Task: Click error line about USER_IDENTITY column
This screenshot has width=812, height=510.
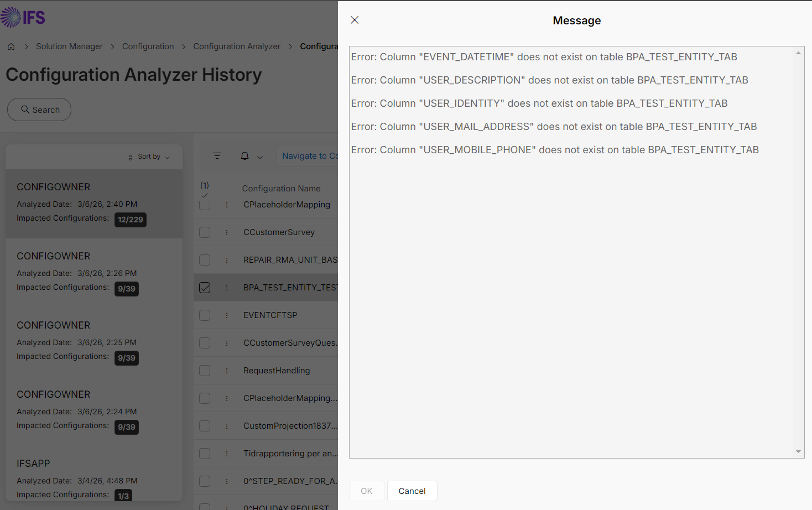Action: click(539, 103)
